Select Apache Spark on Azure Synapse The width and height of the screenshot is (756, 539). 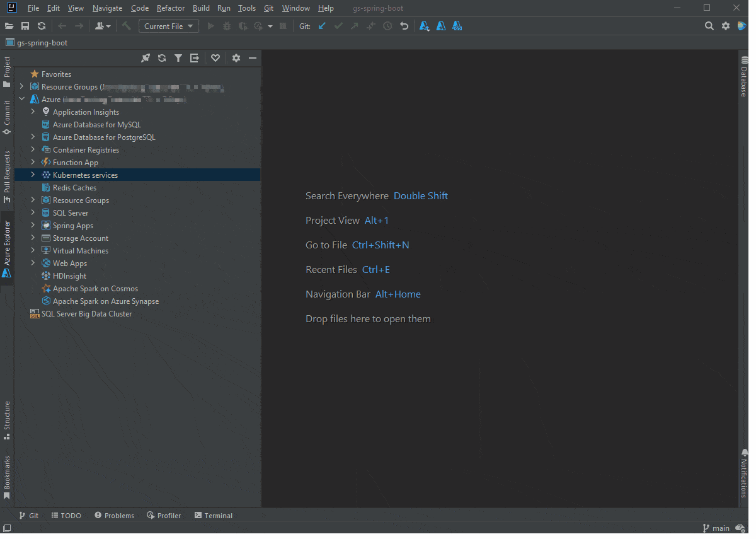coord(105,301)
